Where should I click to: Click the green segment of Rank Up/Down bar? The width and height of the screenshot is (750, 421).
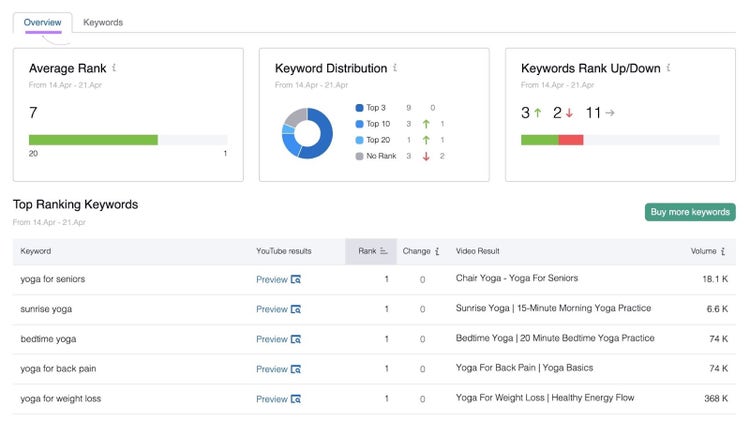coord(540,140)
